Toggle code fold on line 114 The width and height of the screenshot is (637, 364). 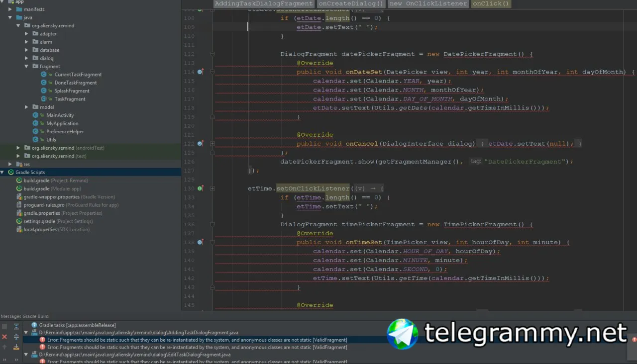coord(212,72)
